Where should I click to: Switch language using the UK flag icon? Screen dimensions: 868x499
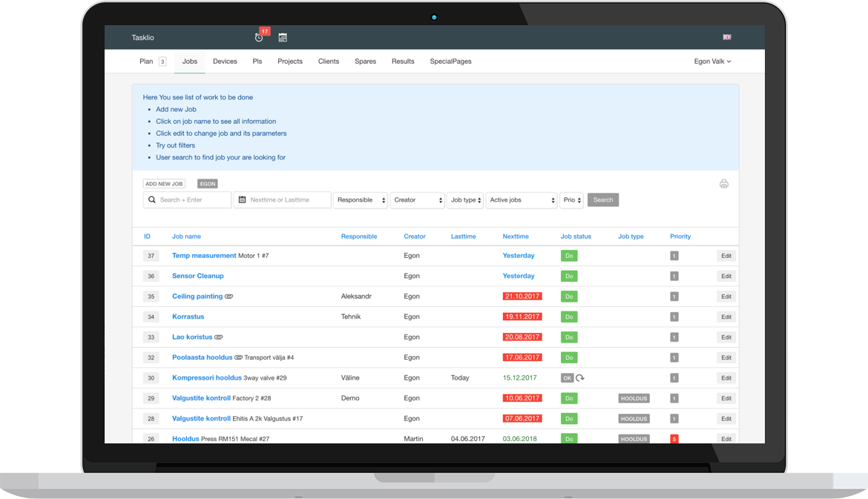[x=727, y=37]
